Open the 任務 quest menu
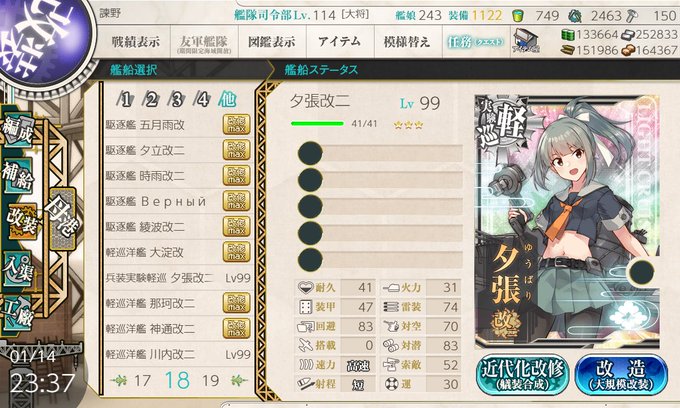 pyautogui.click(x=476, y=42)
